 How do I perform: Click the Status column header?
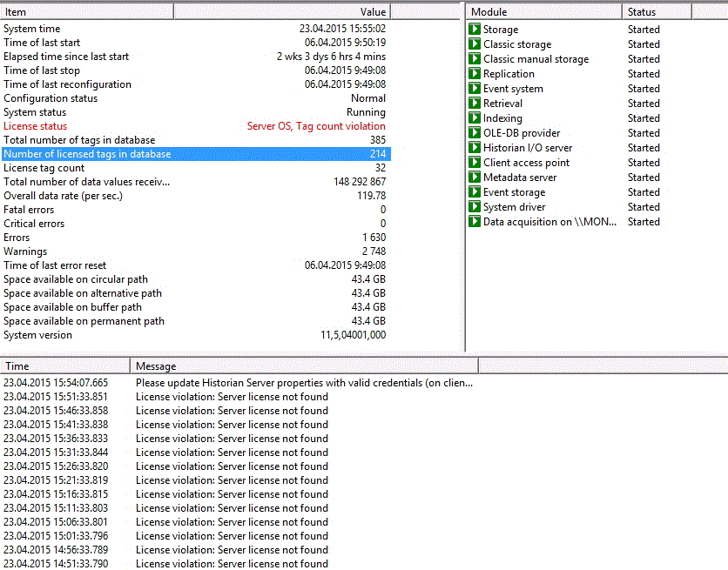point(657,12)
